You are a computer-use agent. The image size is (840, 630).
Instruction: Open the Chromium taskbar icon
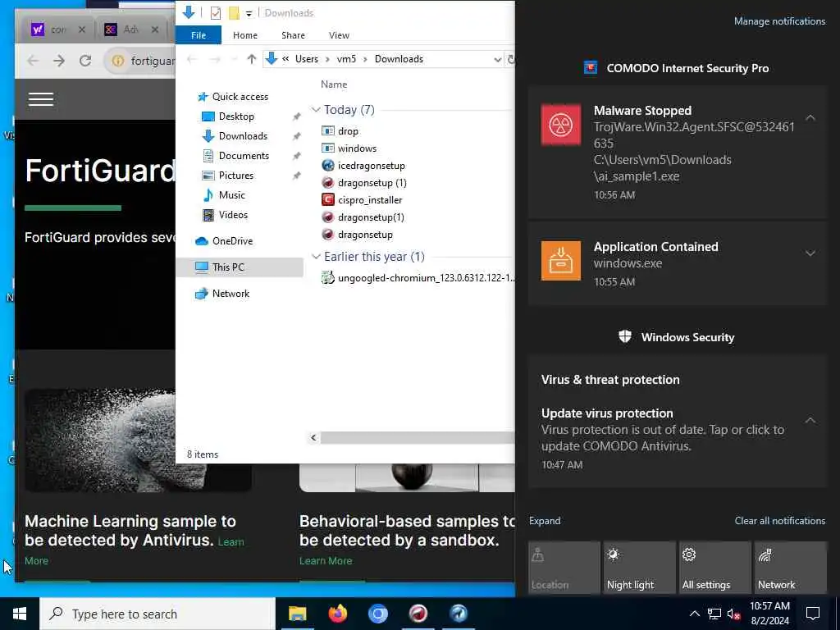pyautogui.click(x=377, y=613)
